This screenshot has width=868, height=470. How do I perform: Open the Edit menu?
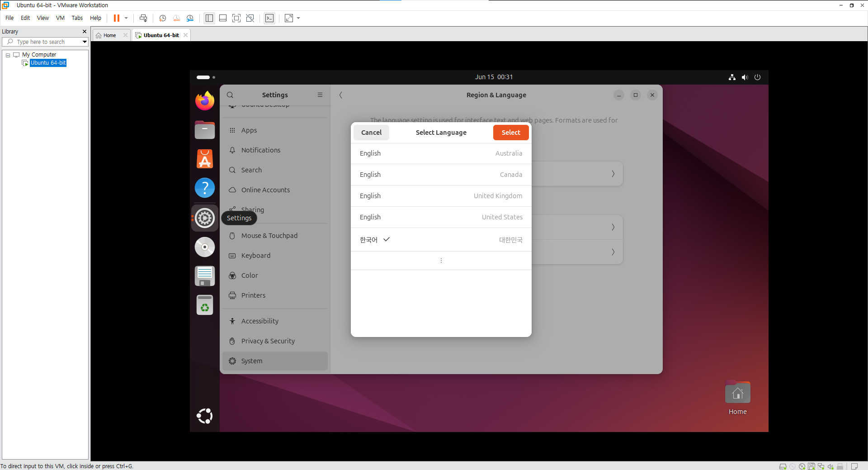click(x=25, y=18)
